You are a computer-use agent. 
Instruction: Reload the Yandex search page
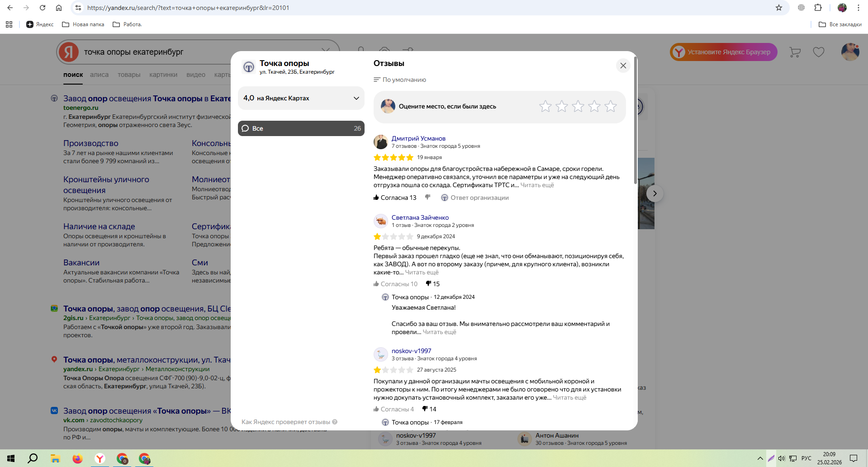point(43,8)
